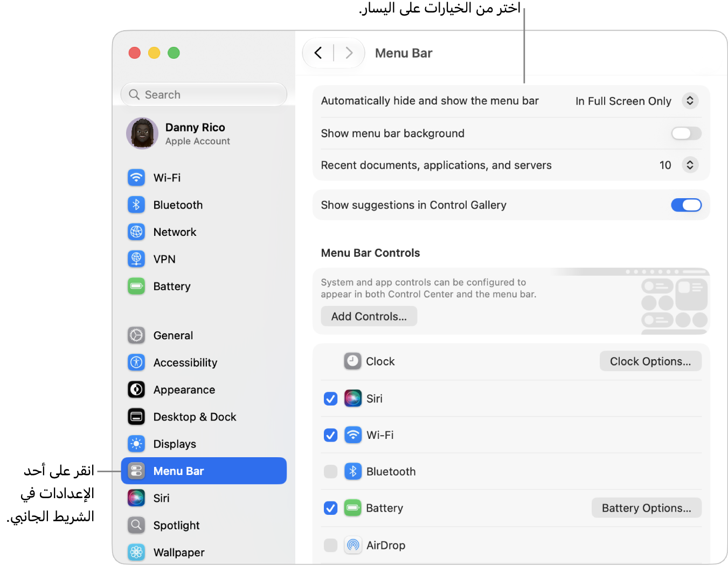Image resolution: width=728 pixels, height=566 pixels.
Task: Select the Spotlight sidebar icon
Action: click(x=136, y=525)
